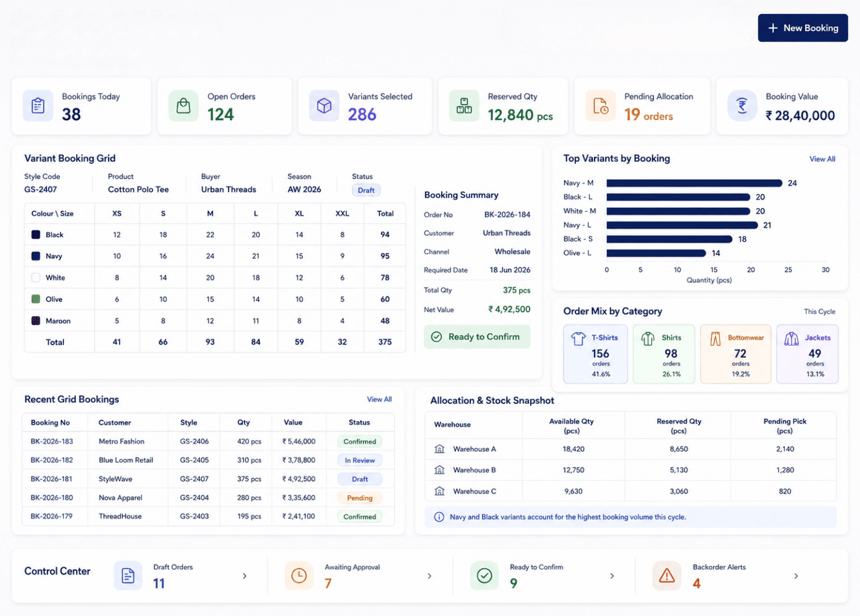The image size is (860, 616).
Task: Click the Pending Allocation document-clock icon
Action: tap(601, 105)
